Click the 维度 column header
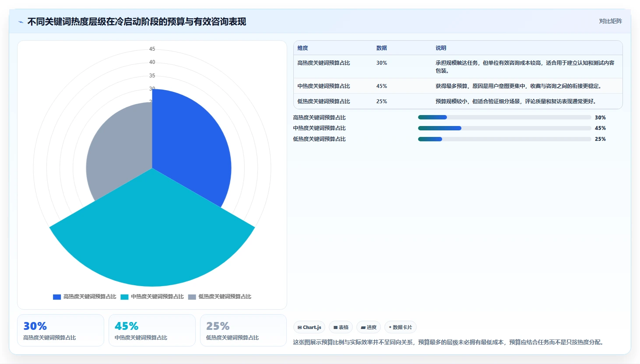 (303, 48)
